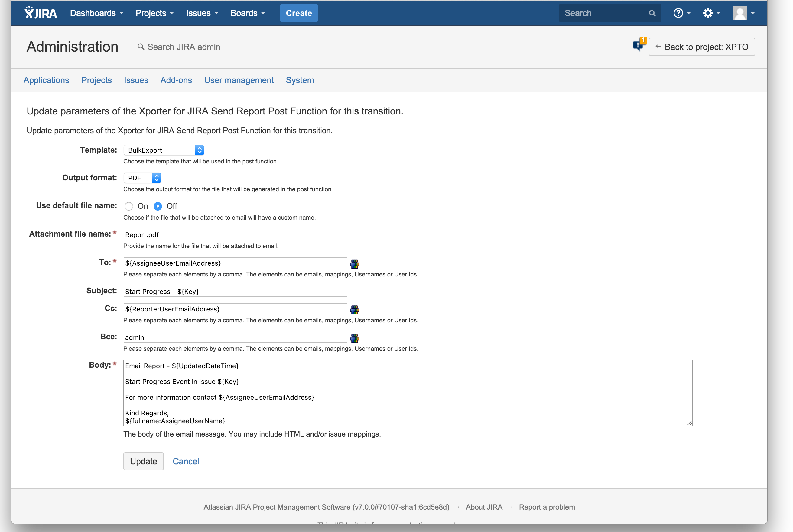
Task: Click the Cancel link
Action: tap(186, 461)
